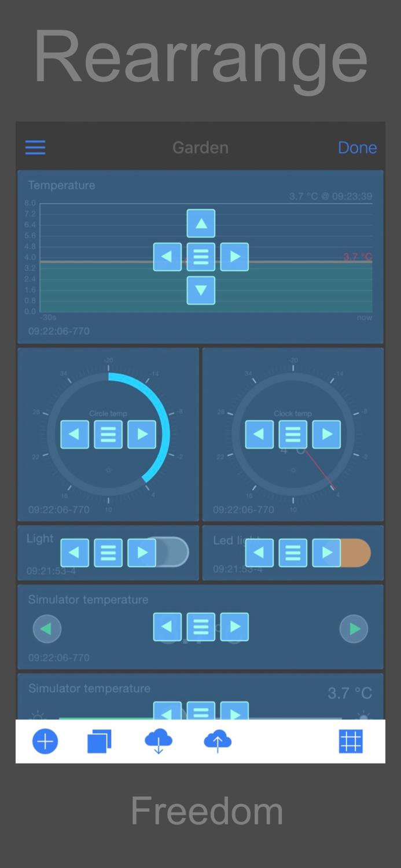
Task: Shift Circle temp widget left
Action: [x=75, y=434]
